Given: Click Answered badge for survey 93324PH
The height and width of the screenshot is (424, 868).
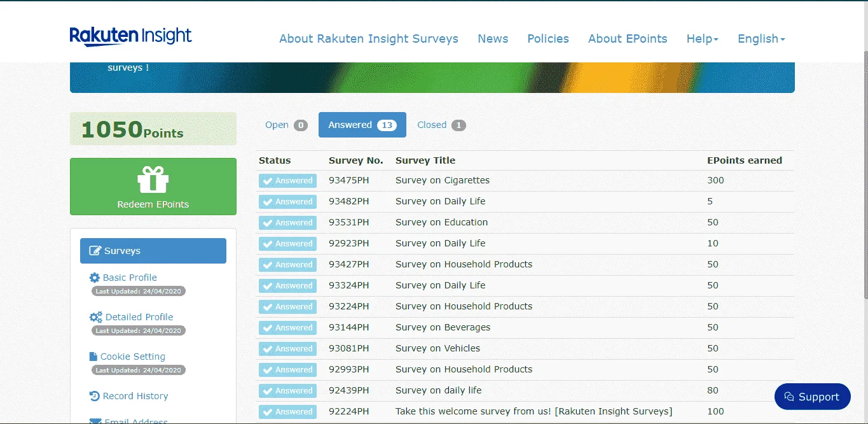Looking at the screenshot, I should [x=287, y=286].
